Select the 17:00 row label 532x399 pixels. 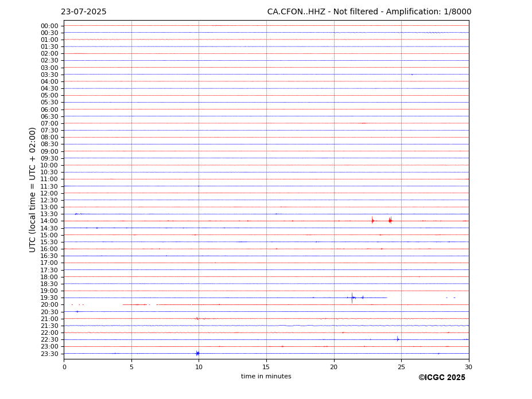tap(49, 263)
